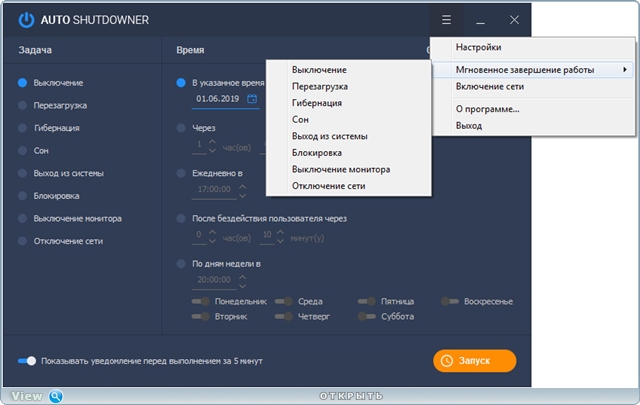Toggle the Вторник switch
Image resolution: width=640 pixels, height=405 pixels.
tap(201, 316)
